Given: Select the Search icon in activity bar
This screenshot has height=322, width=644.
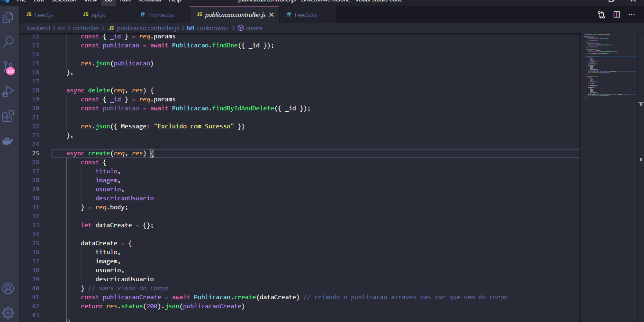Looking at the screenshot, I should [8, 42].
